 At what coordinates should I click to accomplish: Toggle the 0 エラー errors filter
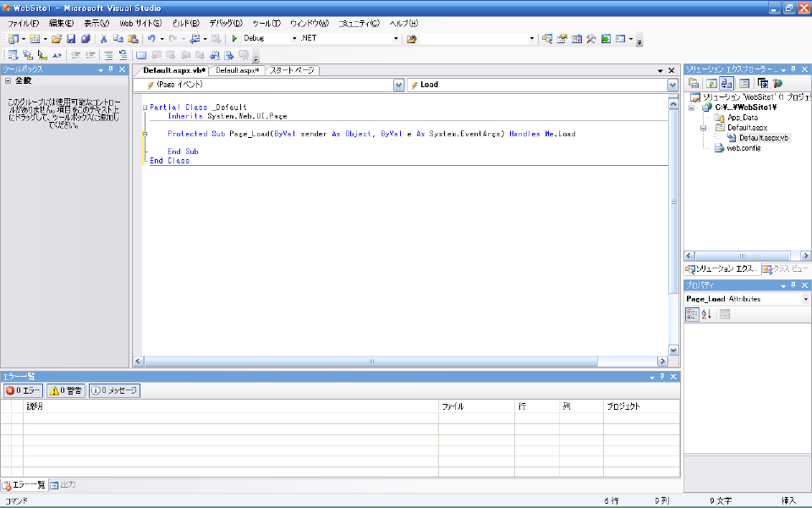[24, 390]
